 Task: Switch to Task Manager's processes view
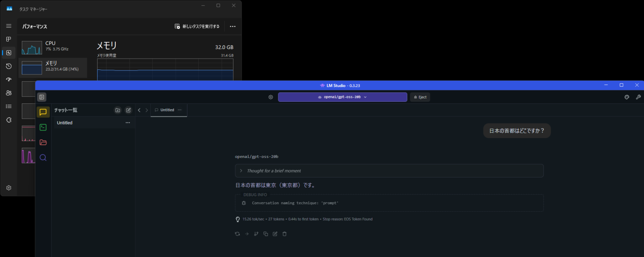(x=8, y=39)
